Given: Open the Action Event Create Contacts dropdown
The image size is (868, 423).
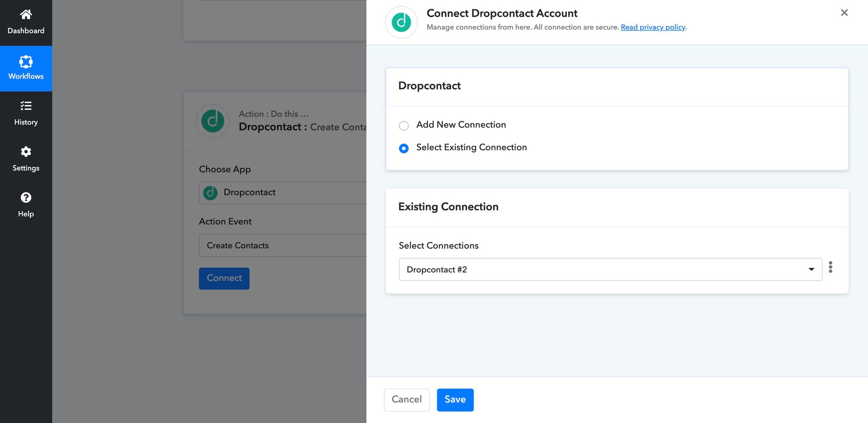Looking at the screenshot, I should pos(283,245).
